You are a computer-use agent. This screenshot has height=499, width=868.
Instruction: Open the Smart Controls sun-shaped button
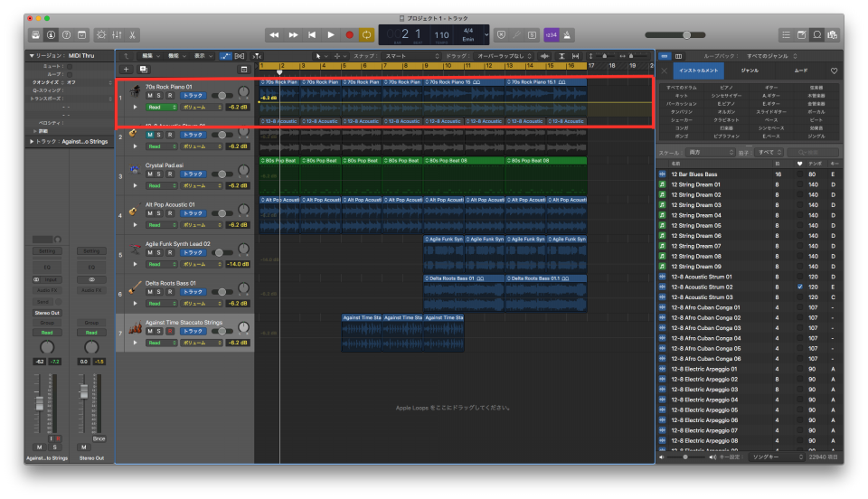[x=101, y=35]
